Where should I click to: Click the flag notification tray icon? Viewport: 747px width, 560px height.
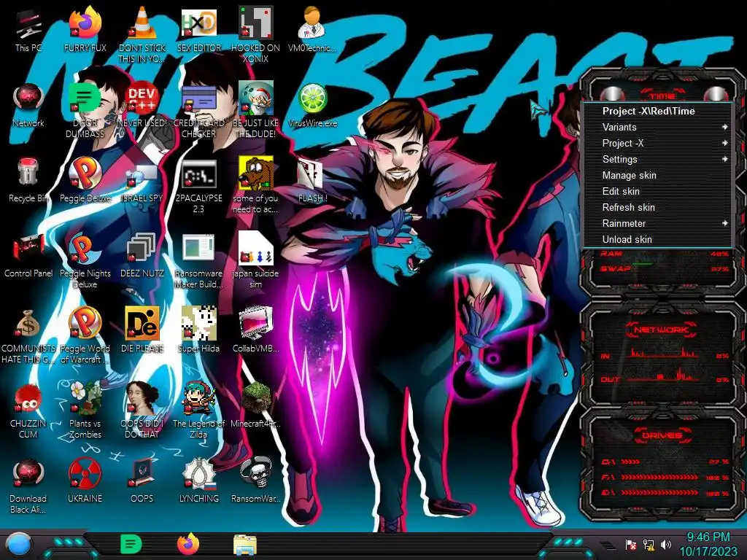coord(631,544)
